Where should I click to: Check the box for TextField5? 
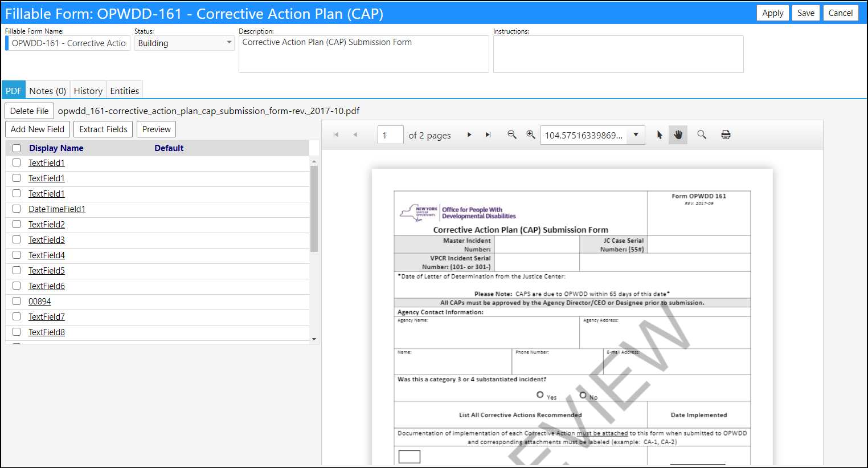17,270
